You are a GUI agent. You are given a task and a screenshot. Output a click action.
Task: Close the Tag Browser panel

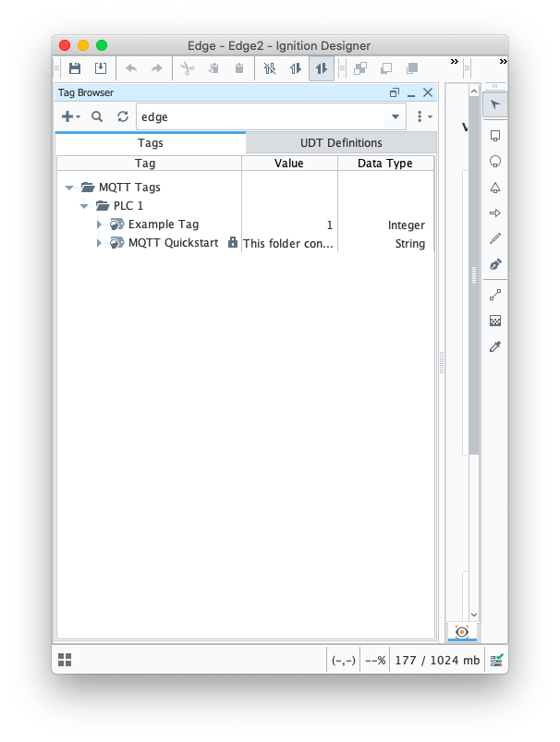point(428,92)
